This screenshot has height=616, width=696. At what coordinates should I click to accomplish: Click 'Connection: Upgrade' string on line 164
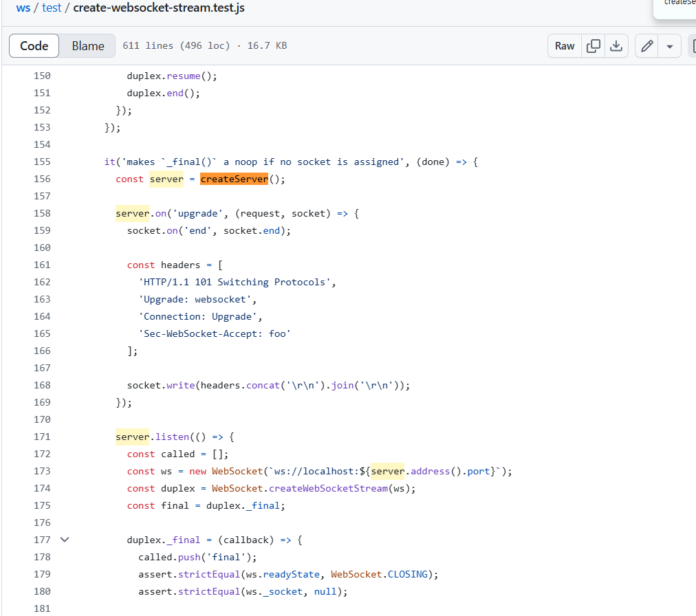click(197, 316)
